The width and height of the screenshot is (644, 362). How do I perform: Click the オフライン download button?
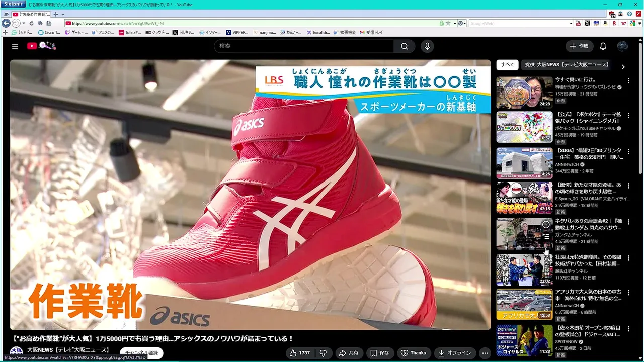click(454, 353)
